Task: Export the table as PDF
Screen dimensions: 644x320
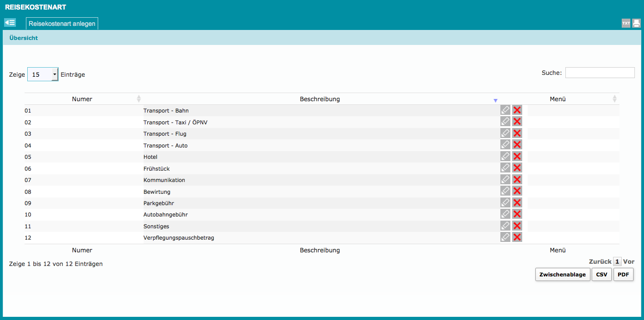Action: 623,275
